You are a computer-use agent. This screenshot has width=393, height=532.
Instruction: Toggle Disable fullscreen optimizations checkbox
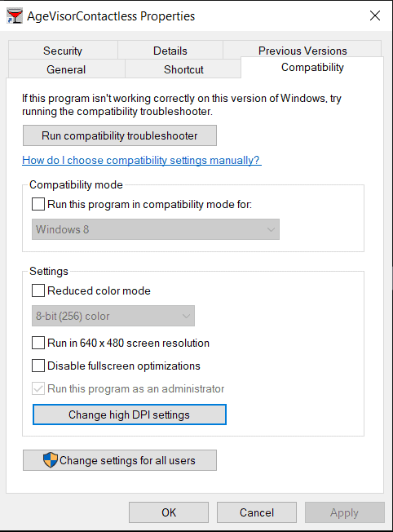(38, 366)
